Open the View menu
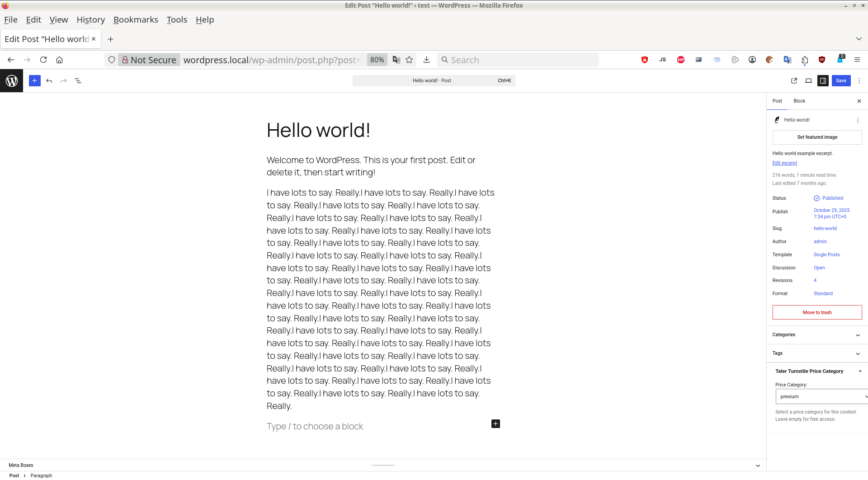 (59, 20)
